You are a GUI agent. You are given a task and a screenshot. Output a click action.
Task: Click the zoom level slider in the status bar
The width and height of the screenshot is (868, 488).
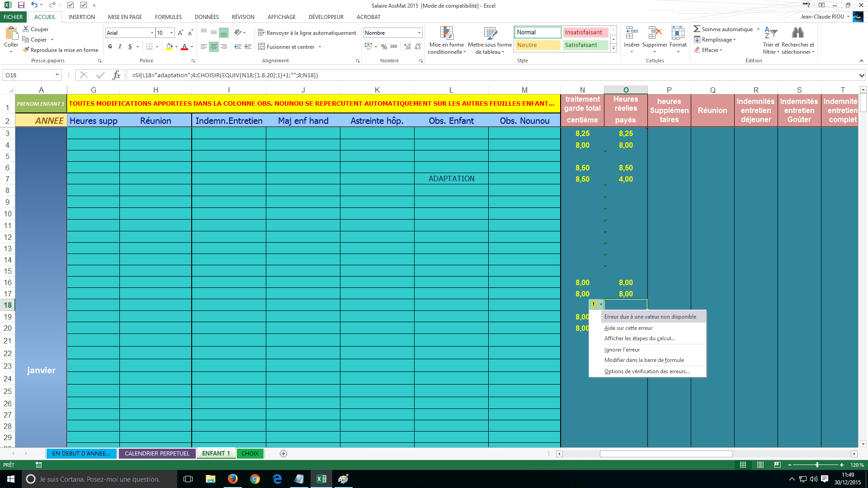click(x=816, y=465)
